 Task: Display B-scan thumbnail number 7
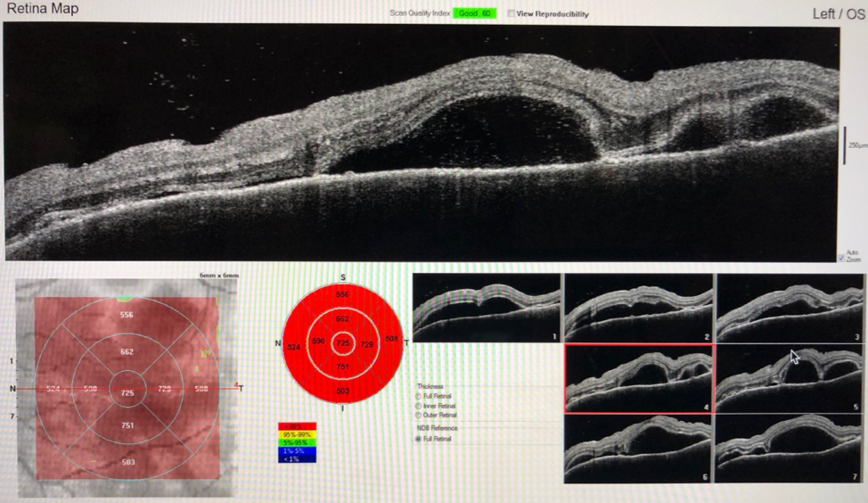pyautogui.click(x=790, y=449)
